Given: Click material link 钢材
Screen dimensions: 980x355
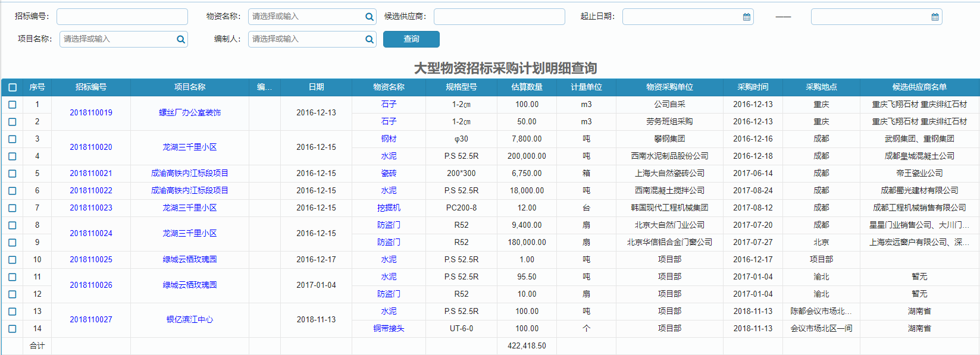Looking at the screenshot, I should coord(389,139).
